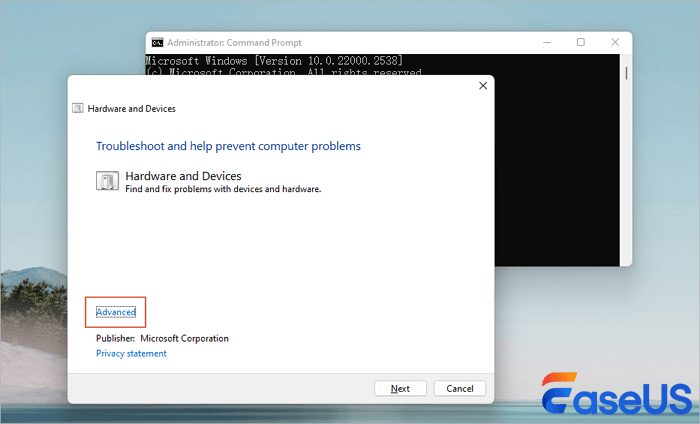Close the Command Prompt window

pos(615,42)
